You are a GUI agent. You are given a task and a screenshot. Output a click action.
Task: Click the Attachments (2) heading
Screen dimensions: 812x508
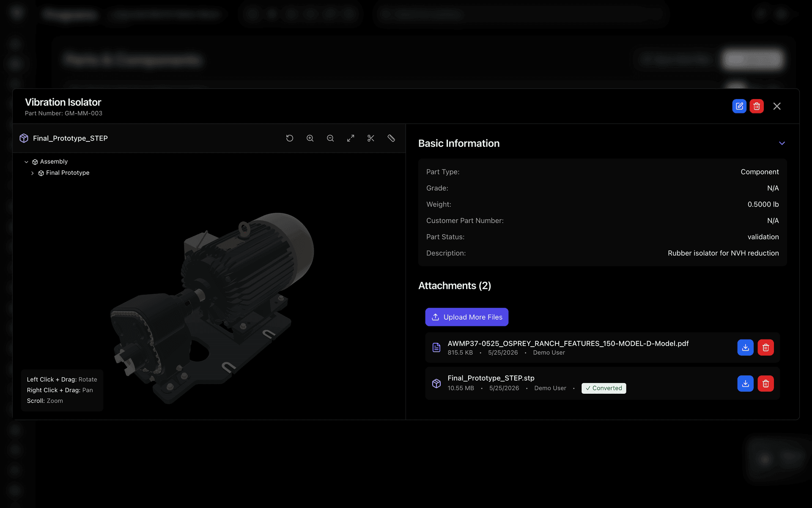[x=455, y=286]
